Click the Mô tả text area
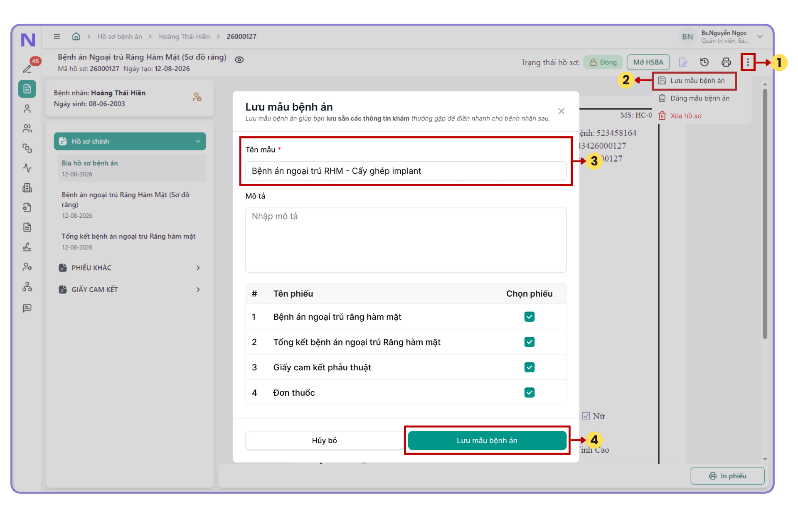798x532 pixels. pos(406,240)
